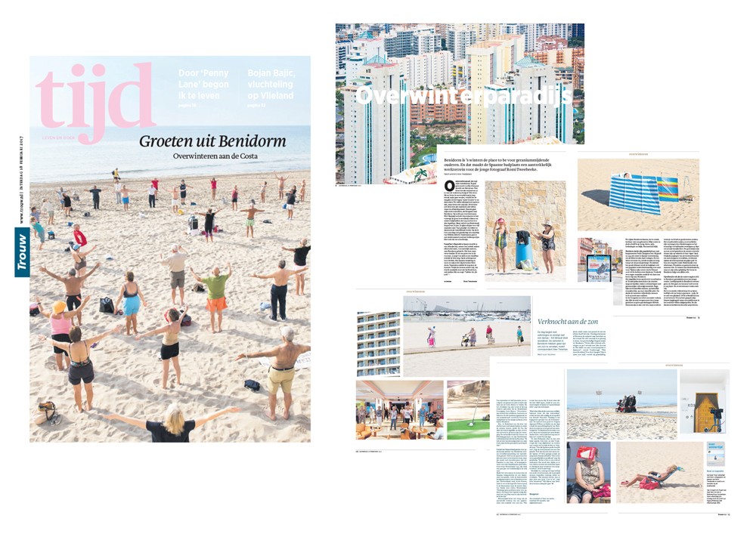Image resolution: width=756 pixels, height=534 pixels.
Task: Select the striped windbreak beach photo
Action: (638, 195)
